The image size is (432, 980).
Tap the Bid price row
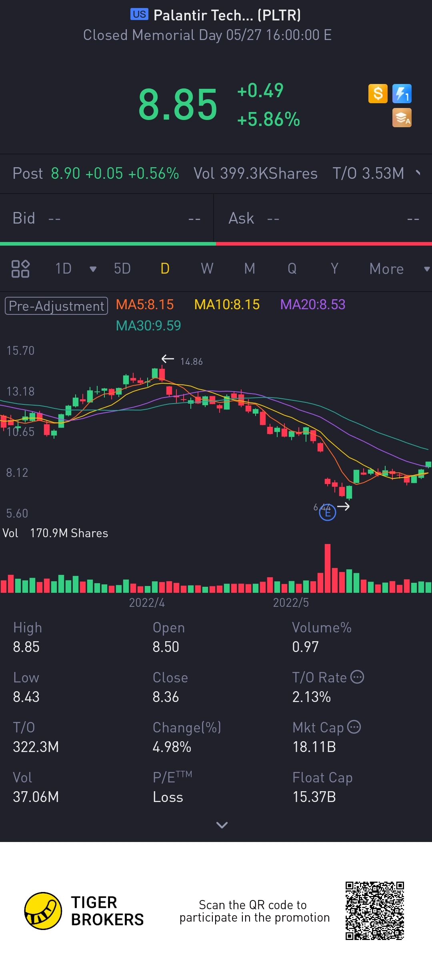107,218
